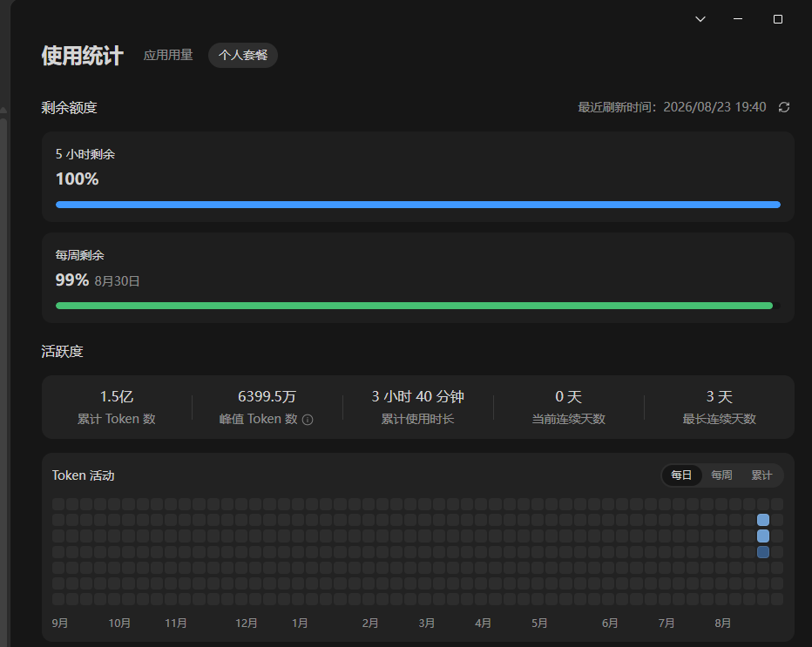The height and width of the screenshot is (647, 812).
Task: Click the 剩余额度 section heading
Action: (x=70, y=108)
